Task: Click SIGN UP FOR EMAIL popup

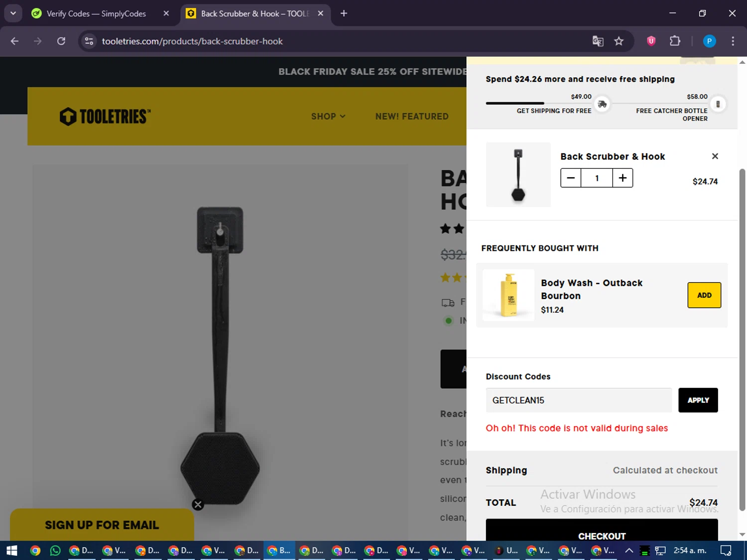Action: 102,525
